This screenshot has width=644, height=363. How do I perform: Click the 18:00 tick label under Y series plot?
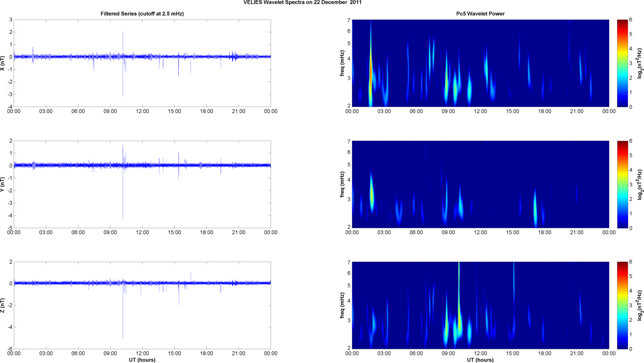tap(206, 232)
